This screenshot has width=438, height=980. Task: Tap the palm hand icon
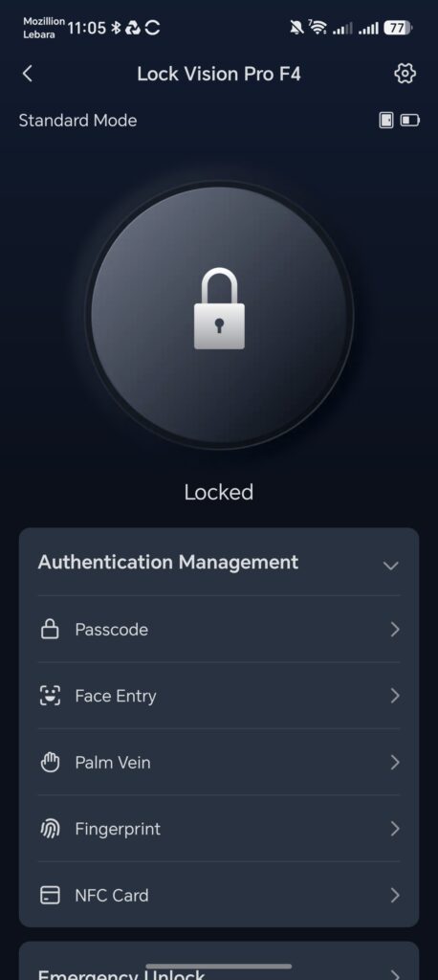pos(50,762)
